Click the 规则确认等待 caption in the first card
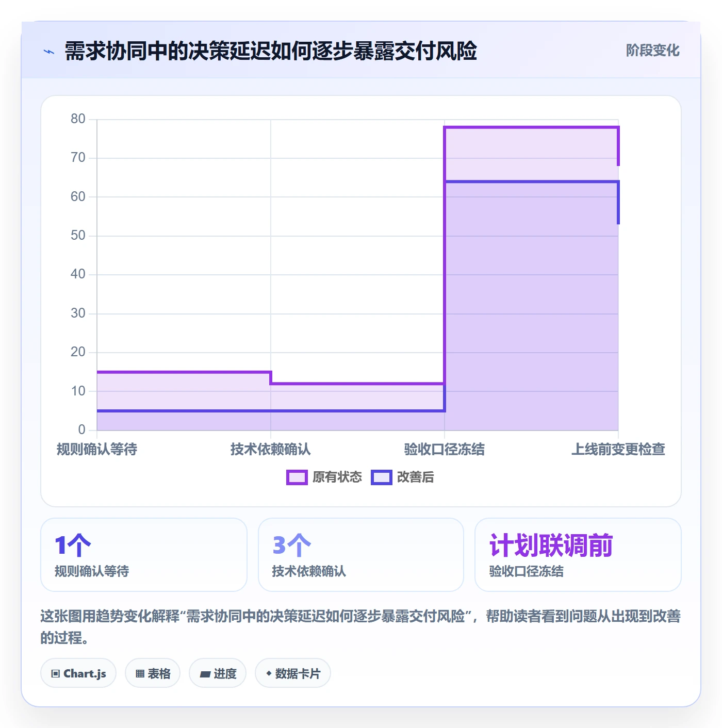Image resolution: width=722 pixels, height=728 pixels. pyautogui.click(x=92, y=571)
